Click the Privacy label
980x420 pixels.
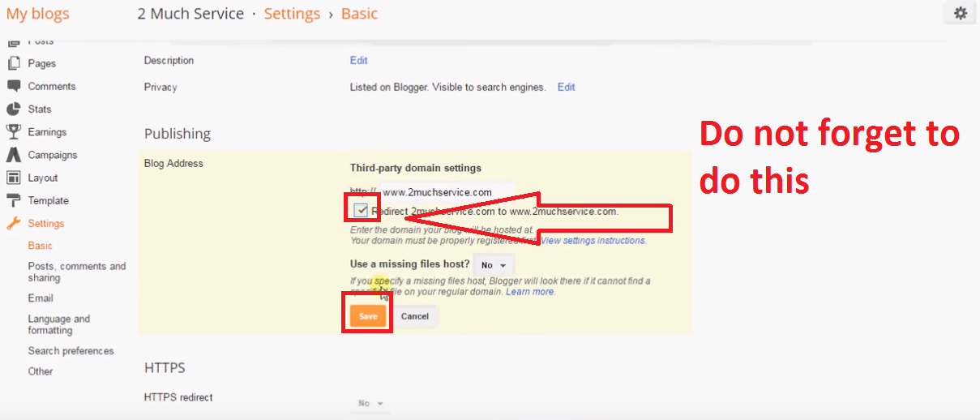click(160, 87)
